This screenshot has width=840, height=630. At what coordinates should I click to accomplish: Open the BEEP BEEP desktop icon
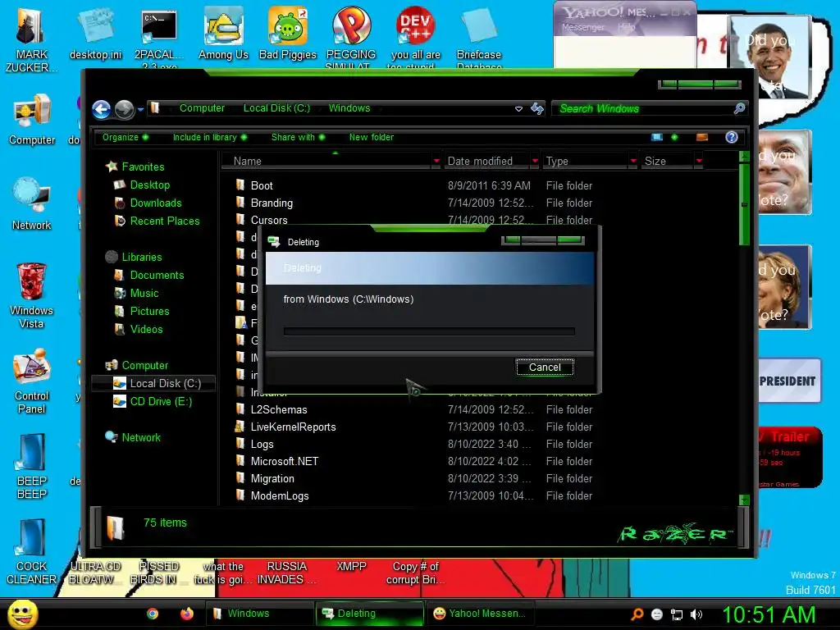[32, 467]
